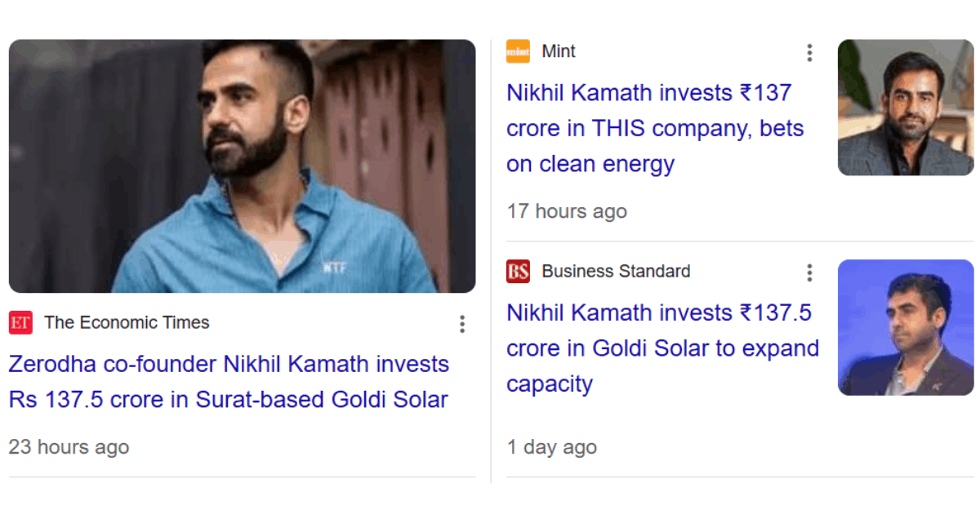This screenshot has width=980, height=514.
Task: Open more options for Economic Times article
Action: (x=462, y=324)
